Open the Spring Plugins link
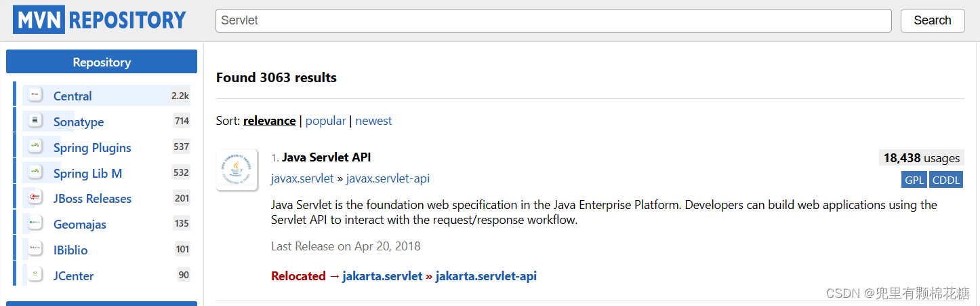980x306 pixels. point(92,148)
